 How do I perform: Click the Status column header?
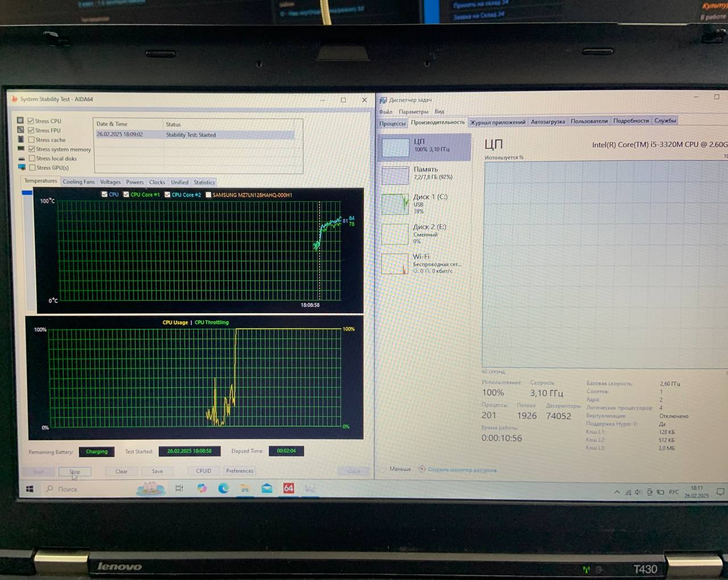coord(233,124)
